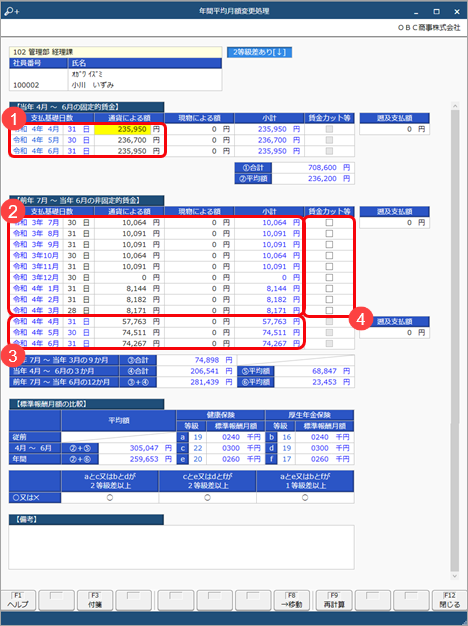This screenshot has width=468, height=626.
Task: Check the 賃金カット等 box for 令和3年9月
Action: click(x=329, y=245)
